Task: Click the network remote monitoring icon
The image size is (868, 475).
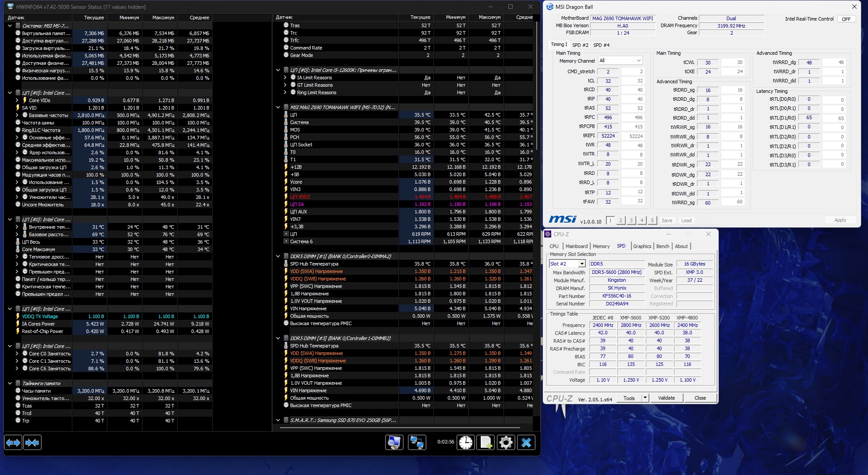Action: tap(417, 443)
